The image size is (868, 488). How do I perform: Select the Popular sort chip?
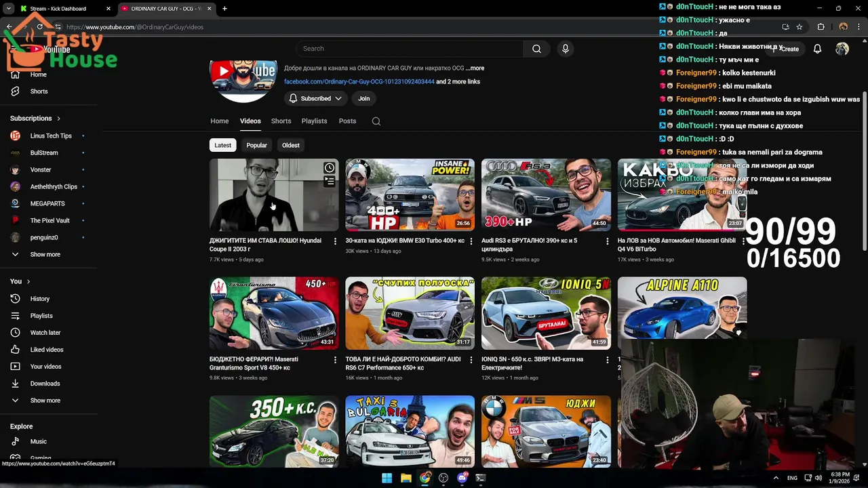click(256, 145)
